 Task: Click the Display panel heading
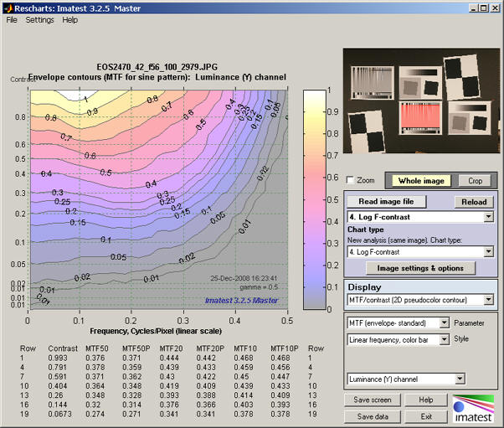[364, 287]
